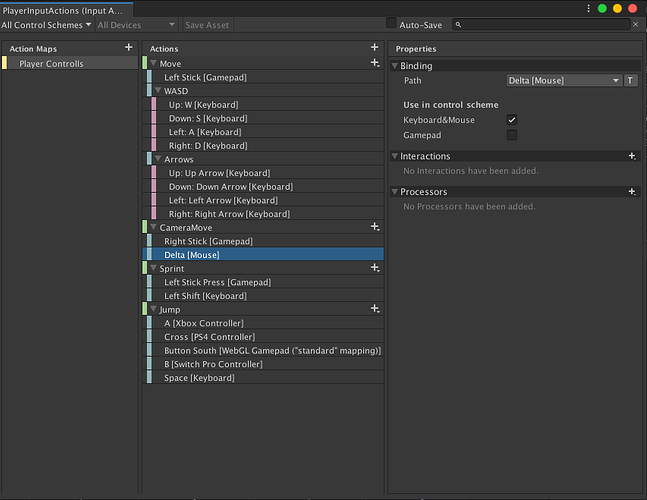Open the All Control Schemes dropdown
647x500 pixels.
(x=47, y=24)
